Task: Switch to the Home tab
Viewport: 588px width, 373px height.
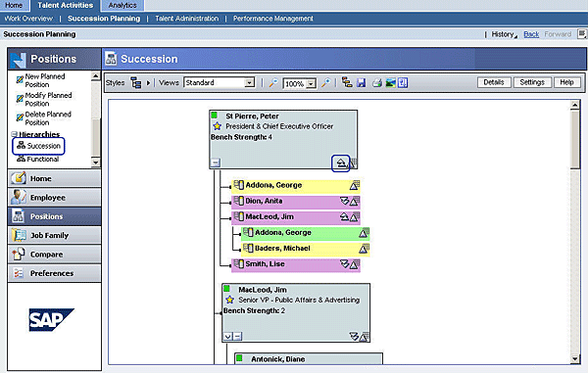Action: (14, 5)
